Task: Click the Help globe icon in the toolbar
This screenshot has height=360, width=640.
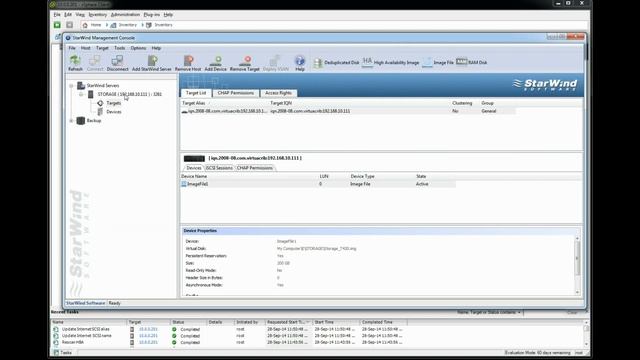Action: (x=300, y=60)
